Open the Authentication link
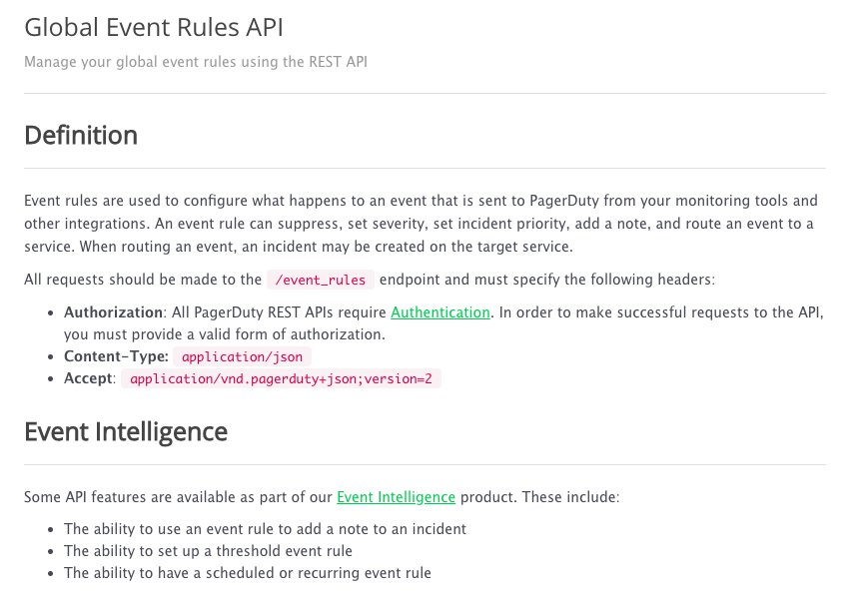The width and height of the screenshot is (868, 597). (x=439, y=312)
